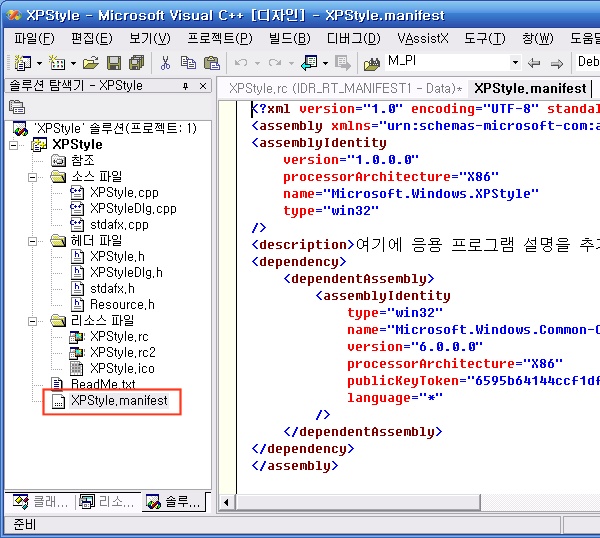
Task: Click the Cut scissors icon
Action: coord(165,63)
